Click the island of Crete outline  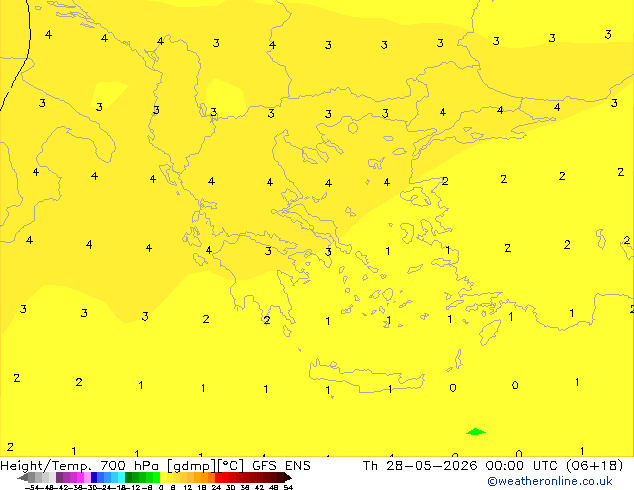click(x=366, y=376)
